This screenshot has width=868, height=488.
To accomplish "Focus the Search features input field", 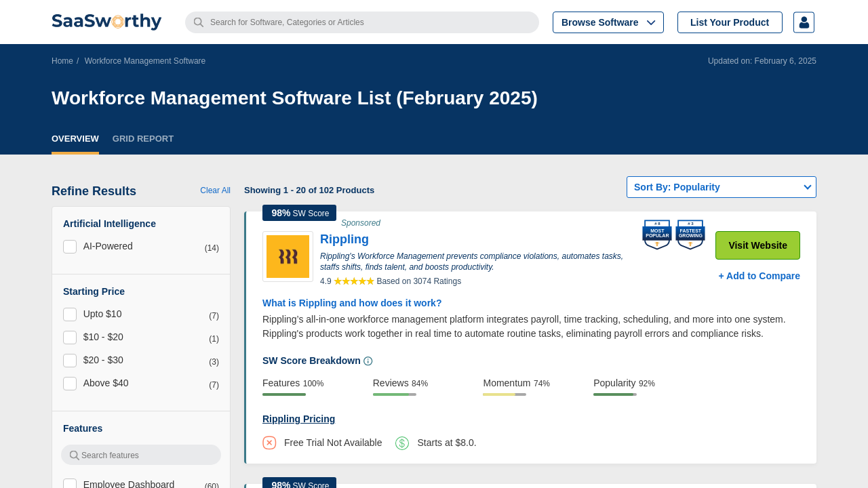I will tap(141, 455).
